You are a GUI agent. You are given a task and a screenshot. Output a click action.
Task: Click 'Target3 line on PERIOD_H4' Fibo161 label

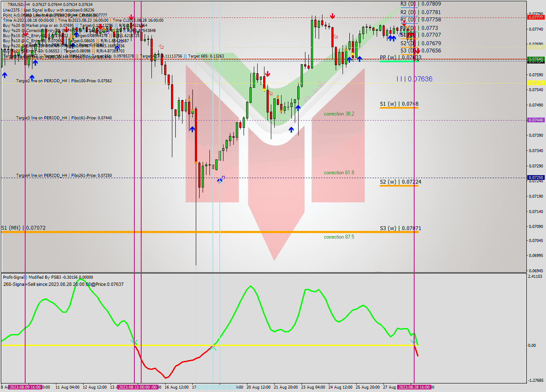tap(64, 118)
